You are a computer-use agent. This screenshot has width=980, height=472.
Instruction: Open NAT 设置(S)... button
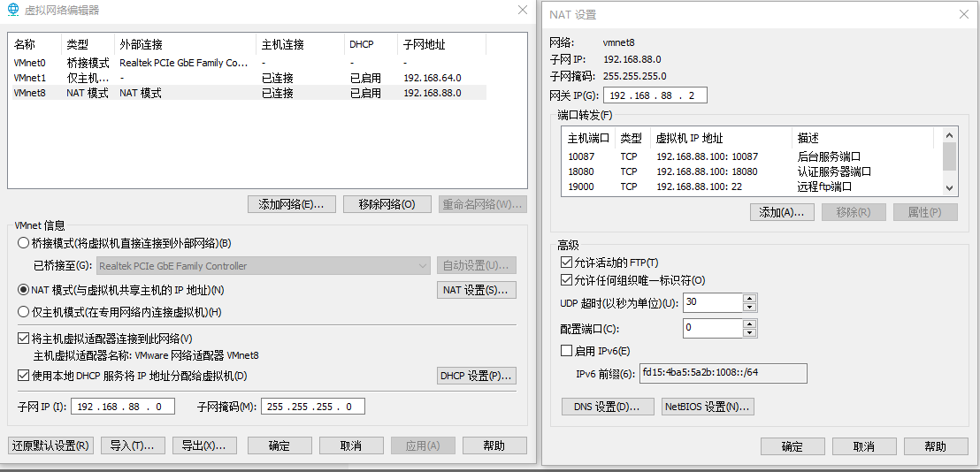(476, 290)
